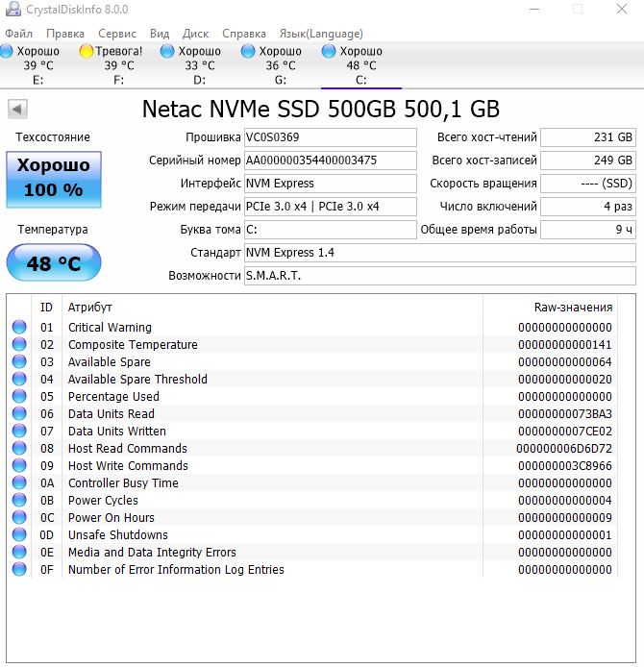
Task: Open the Диск menu
Action: click(x=196, y=34)
